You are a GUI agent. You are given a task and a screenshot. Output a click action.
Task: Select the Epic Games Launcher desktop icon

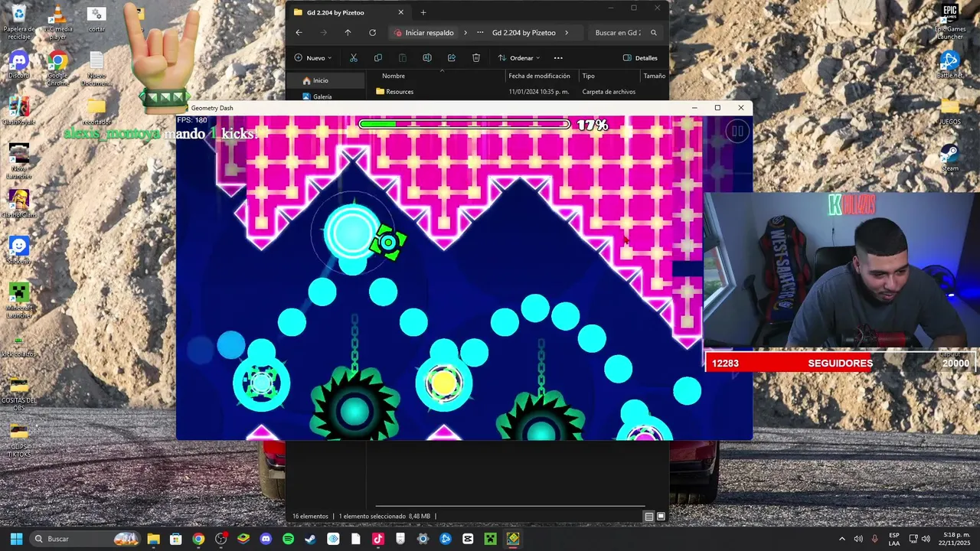(x=950, y=23)
